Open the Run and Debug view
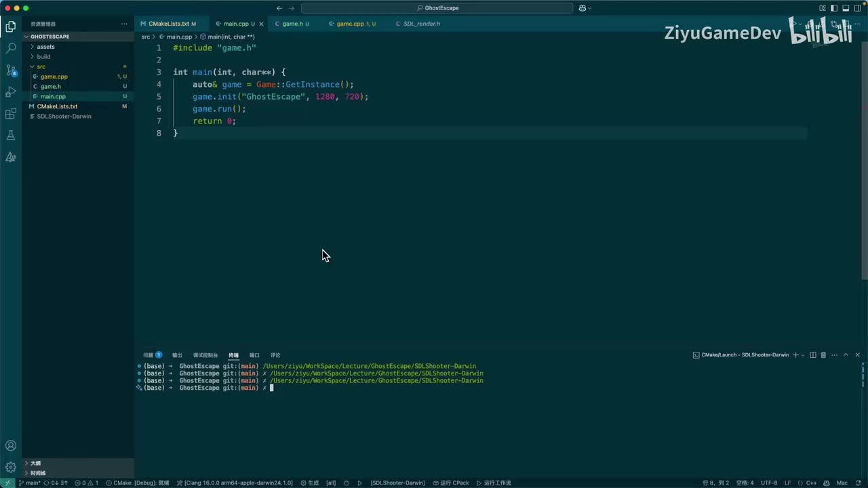This screenshot has height=488, width=868. click(x=11, y=92)
